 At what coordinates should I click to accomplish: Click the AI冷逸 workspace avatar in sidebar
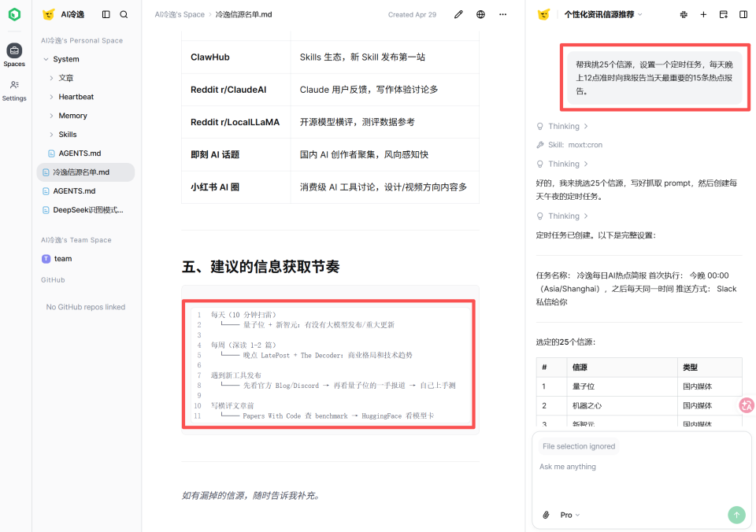[x=48, y=14]
